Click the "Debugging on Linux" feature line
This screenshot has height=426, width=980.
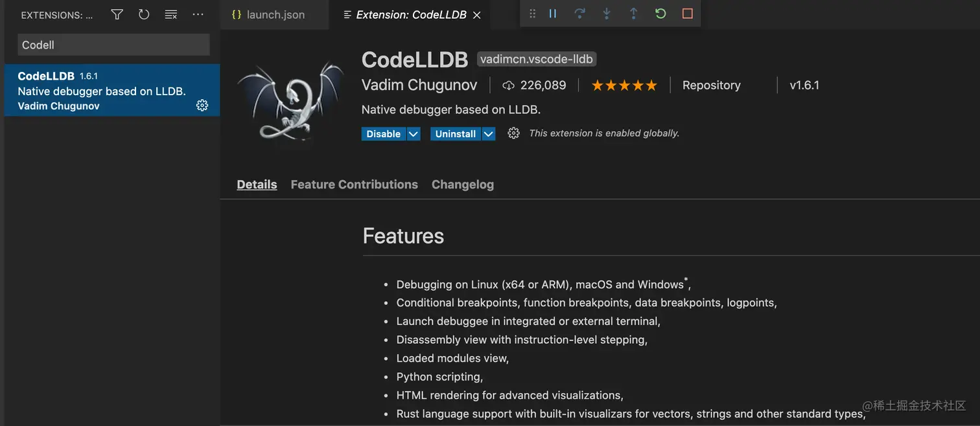click(x=543, y=284)
